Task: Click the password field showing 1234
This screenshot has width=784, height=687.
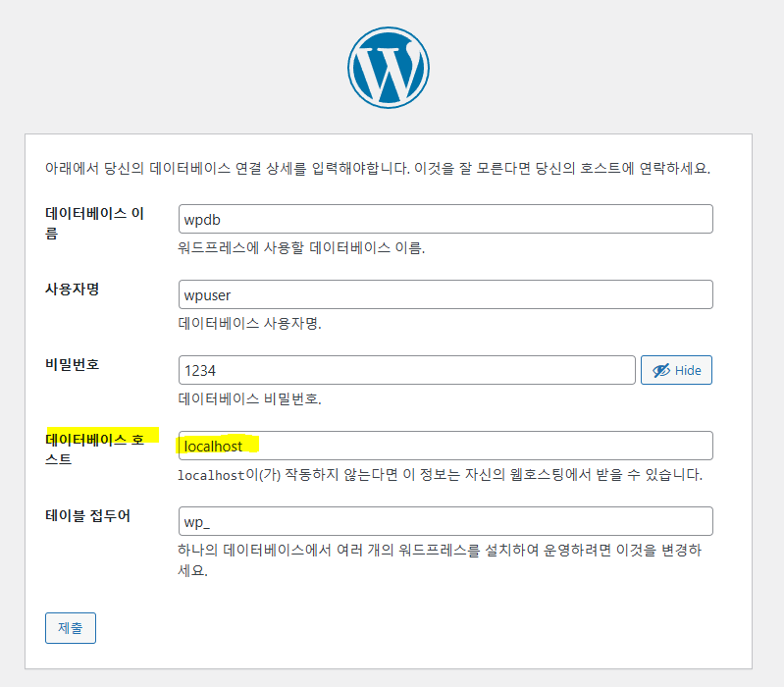Action: (406, 370)
